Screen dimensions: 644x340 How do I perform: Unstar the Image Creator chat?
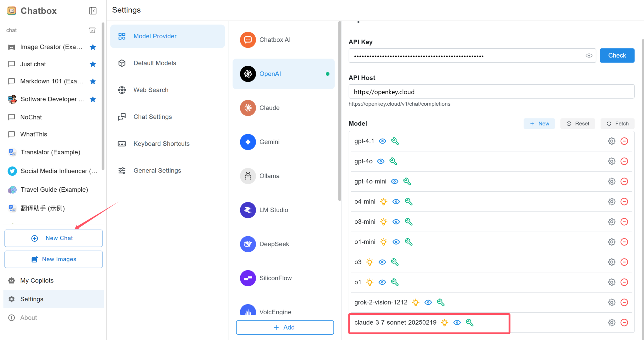(x=93, y=47)
